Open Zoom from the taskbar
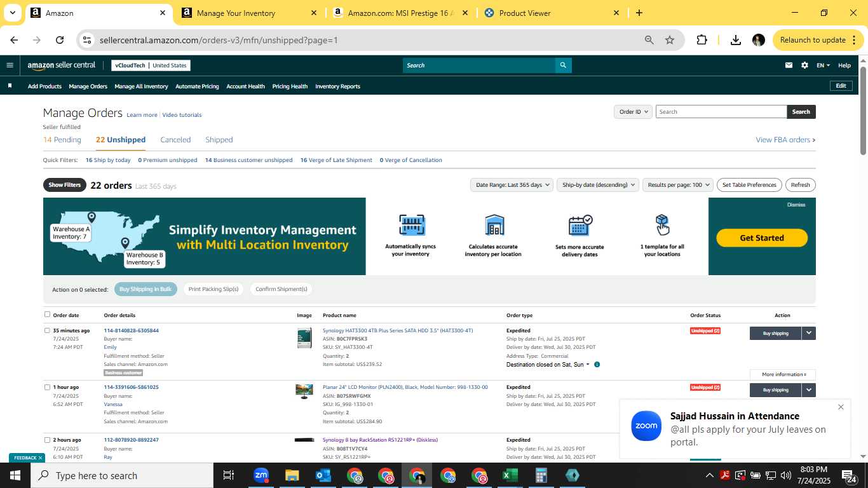868x488 pixels. [261, 475]
